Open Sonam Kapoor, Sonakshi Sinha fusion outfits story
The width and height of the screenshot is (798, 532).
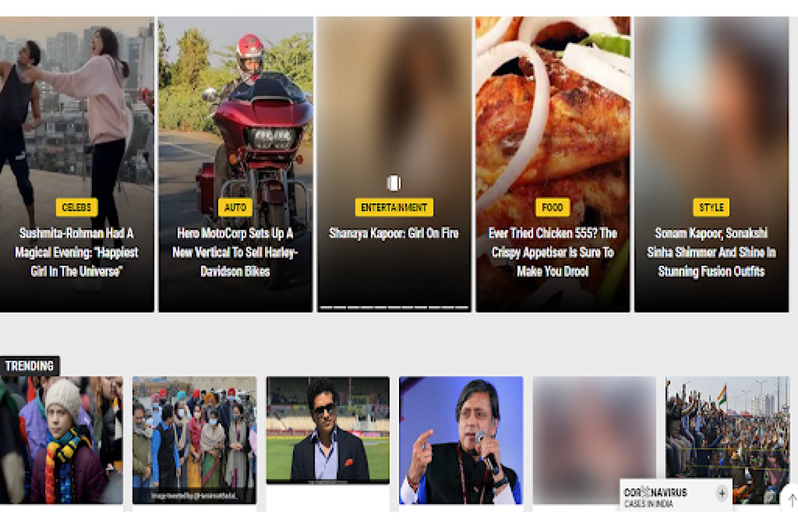click(711, 252)
